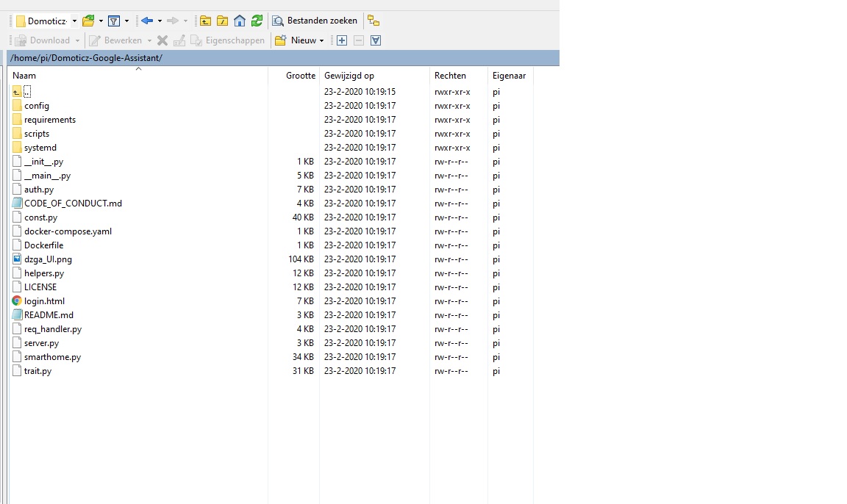Select the config folder
Image resolution: width=847 pixels, height=504 pixels.
point(37,106)
